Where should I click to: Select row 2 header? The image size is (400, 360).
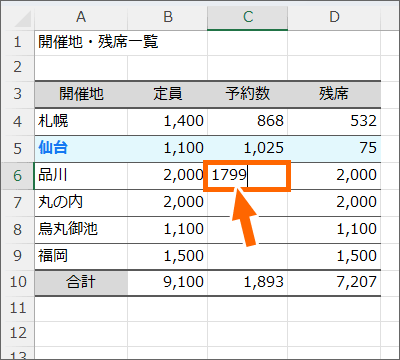18,68
